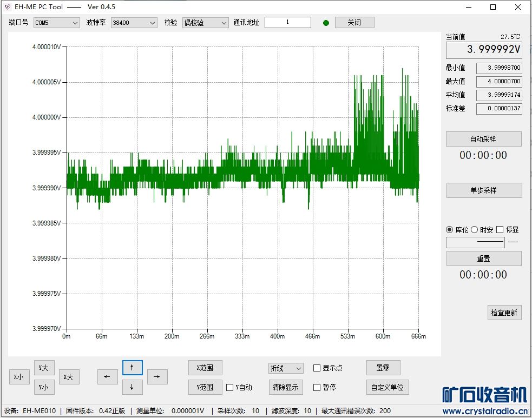
Task: Select the 库伦 radio button
Action: coord(450,229)
